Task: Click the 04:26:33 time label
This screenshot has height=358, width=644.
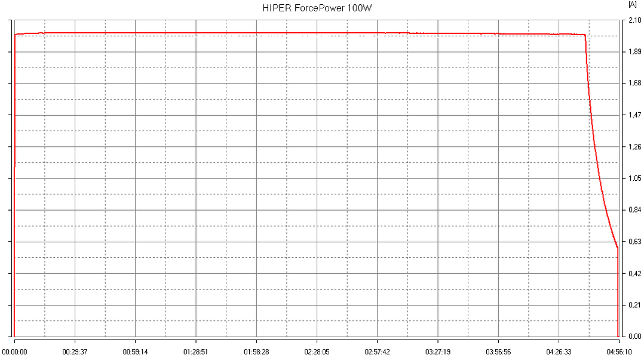Action: [559, 352]
